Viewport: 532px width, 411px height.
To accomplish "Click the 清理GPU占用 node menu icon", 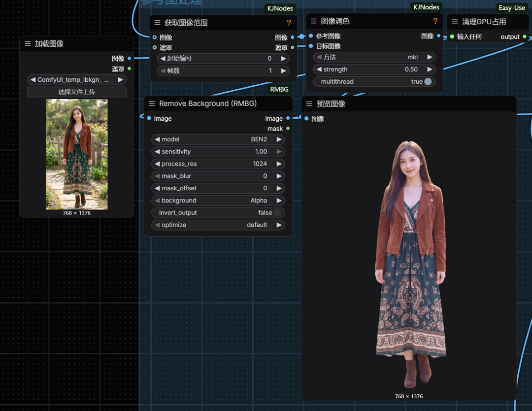I will 455,22.
